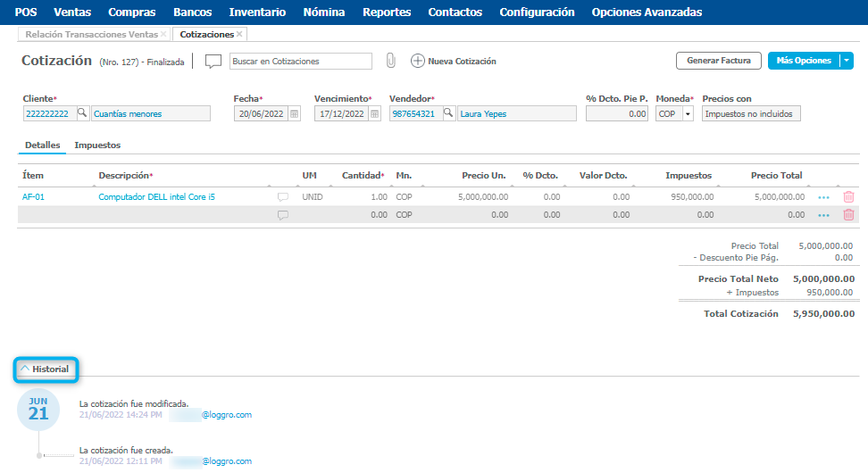Click the comment bubble icon beside quotation title
The width and height of the screenshot is (868, 473).
(x=213, y=62)
